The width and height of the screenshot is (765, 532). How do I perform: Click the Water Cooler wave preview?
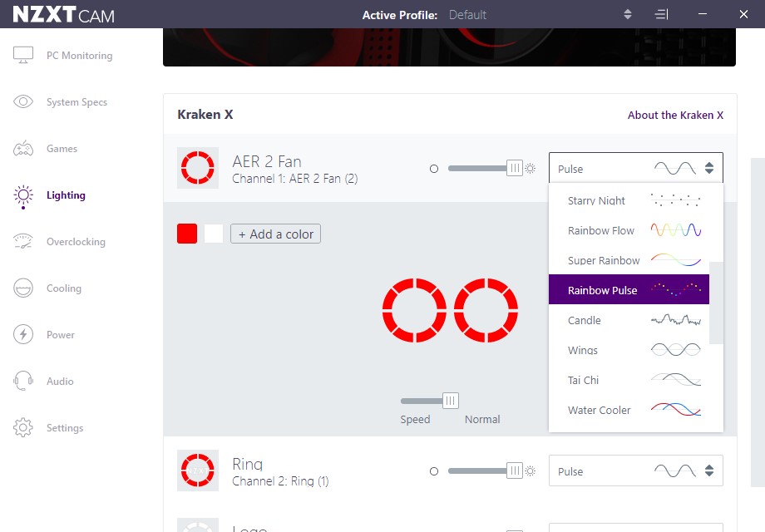coord(676,410)
